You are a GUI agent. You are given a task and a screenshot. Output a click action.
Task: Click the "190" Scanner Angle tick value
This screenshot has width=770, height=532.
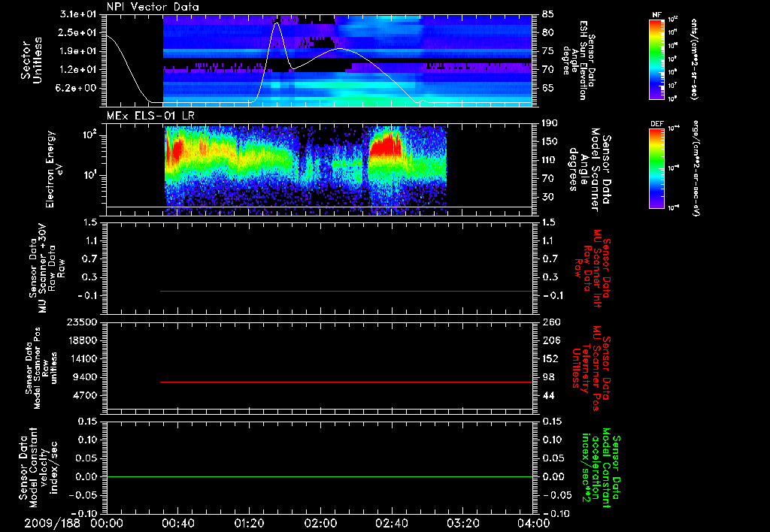pos(551,123)
